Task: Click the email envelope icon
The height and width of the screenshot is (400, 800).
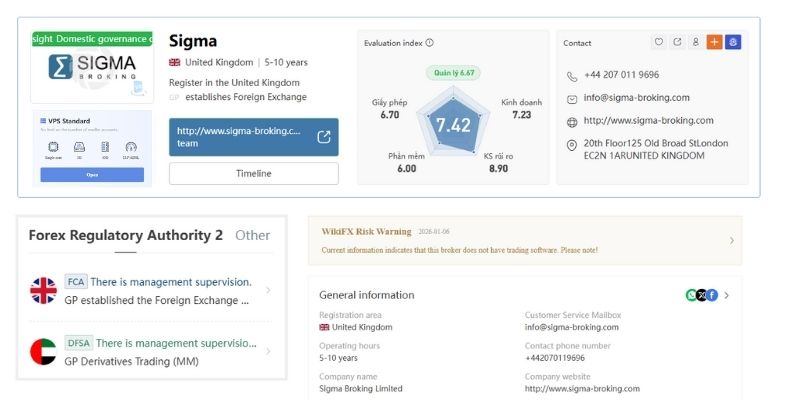Action: [x=572, y=99]
